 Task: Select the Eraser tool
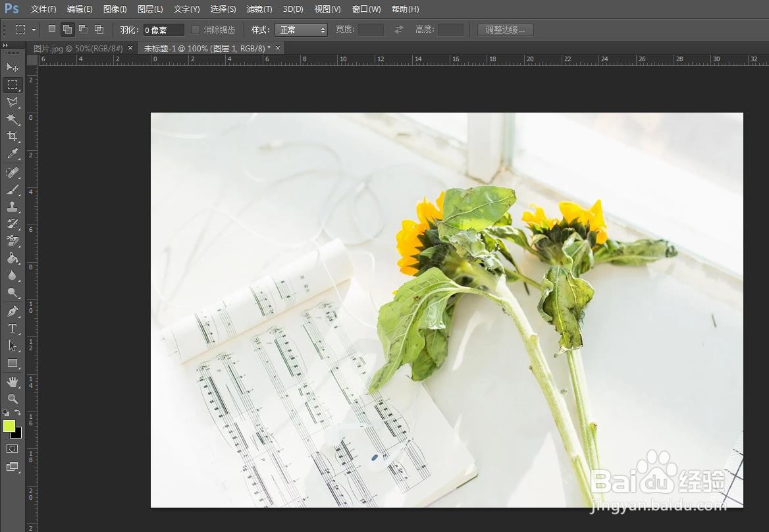[13, 241]
